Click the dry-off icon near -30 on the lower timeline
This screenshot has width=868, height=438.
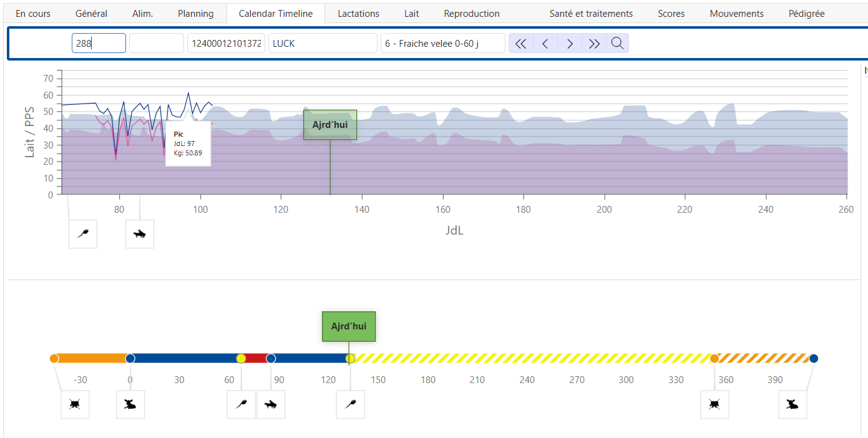75,404
